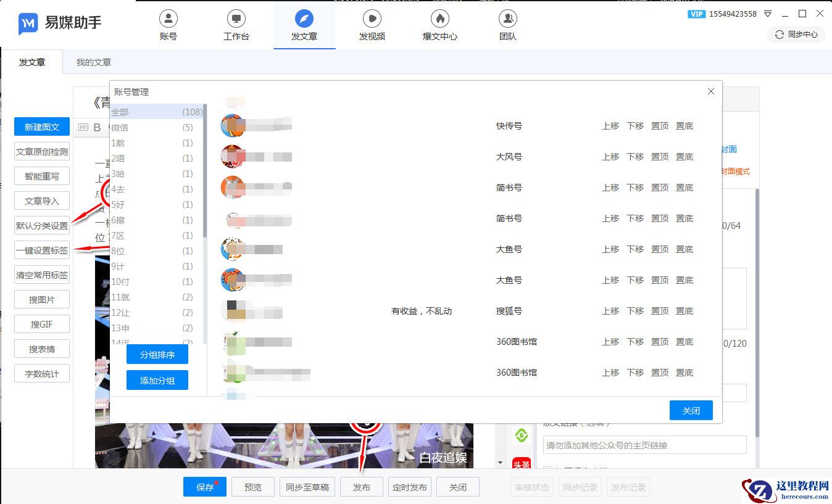Click the avatar in the 快传号 row
Screen dimensions: 832x504
click(x=233, y=126)
